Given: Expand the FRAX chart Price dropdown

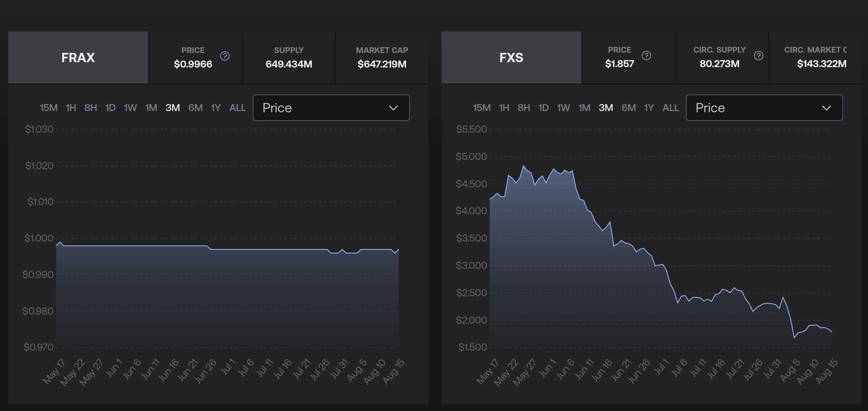Looking at the screenshot, I should coord(331,108).
